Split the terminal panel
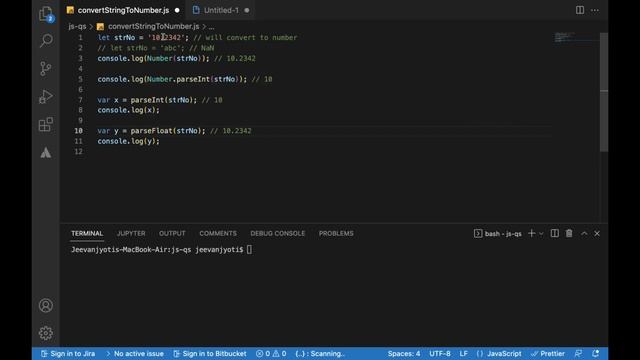This screenshot has height=360, width=640. 554,233
